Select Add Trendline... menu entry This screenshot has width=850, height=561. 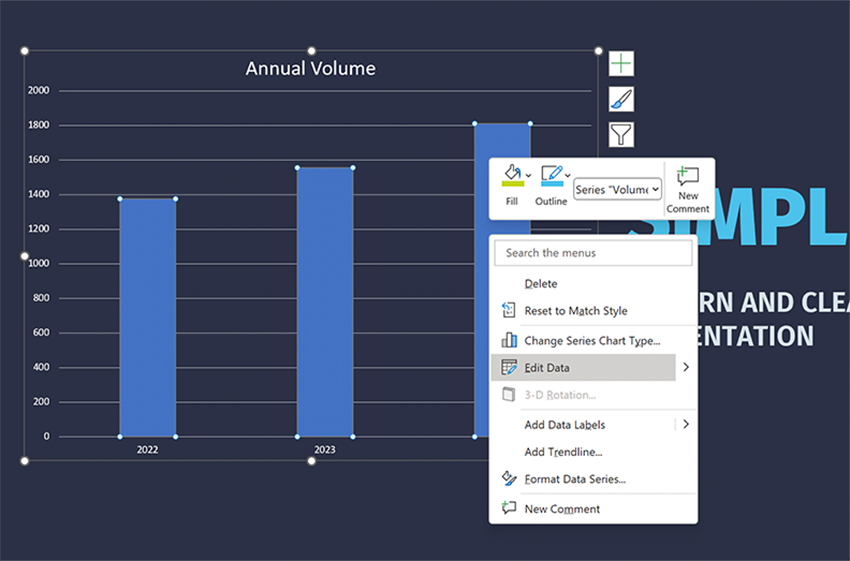[x=563, y=452]
